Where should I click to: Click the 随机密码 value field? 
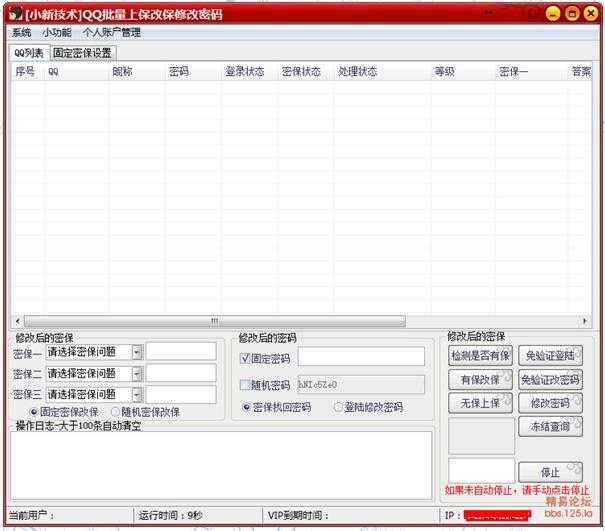pyautogui.click(x=361, y=384)
